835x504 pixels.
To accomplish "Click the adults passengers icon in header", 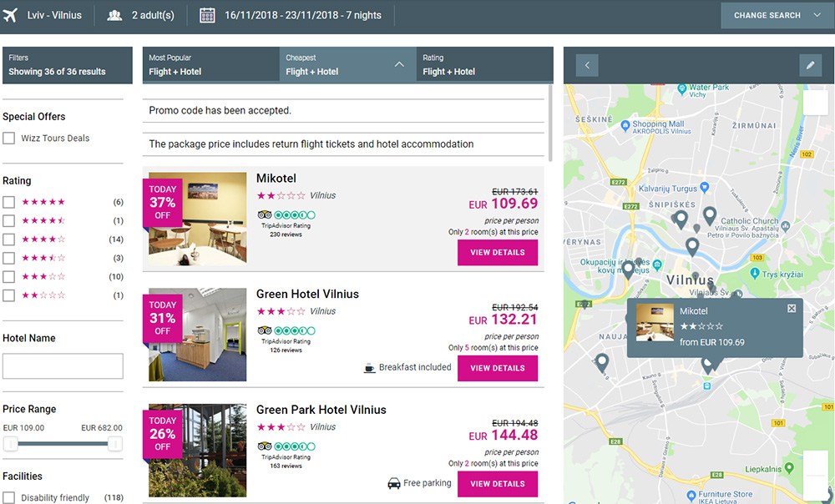I will point(115,15).
